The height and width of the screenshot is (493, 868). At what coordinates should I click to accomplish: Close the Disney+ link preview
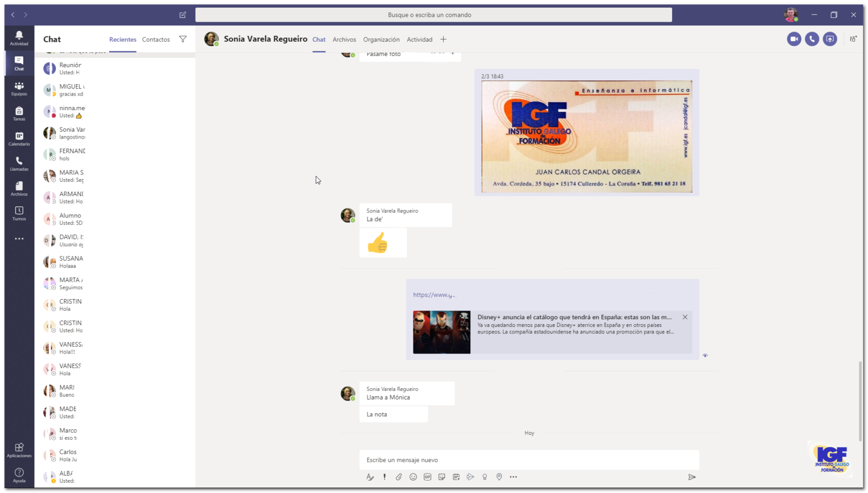pos(685,317)
